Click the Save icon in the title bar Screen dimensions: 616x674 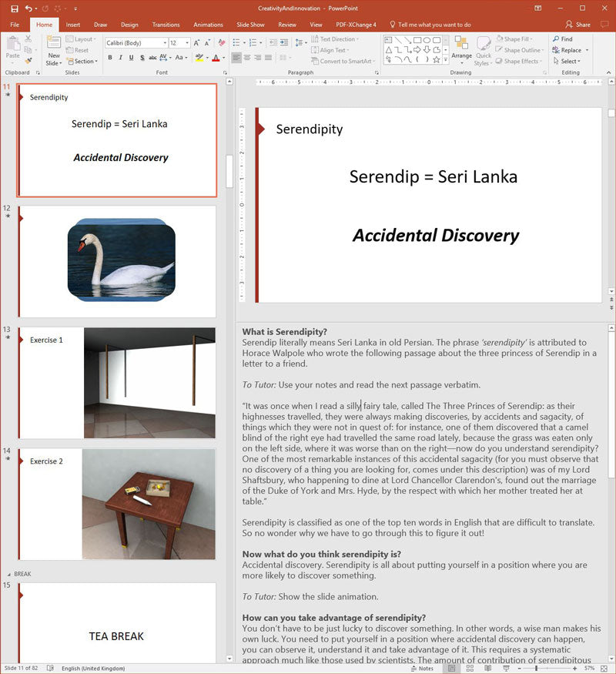[15, 8]
